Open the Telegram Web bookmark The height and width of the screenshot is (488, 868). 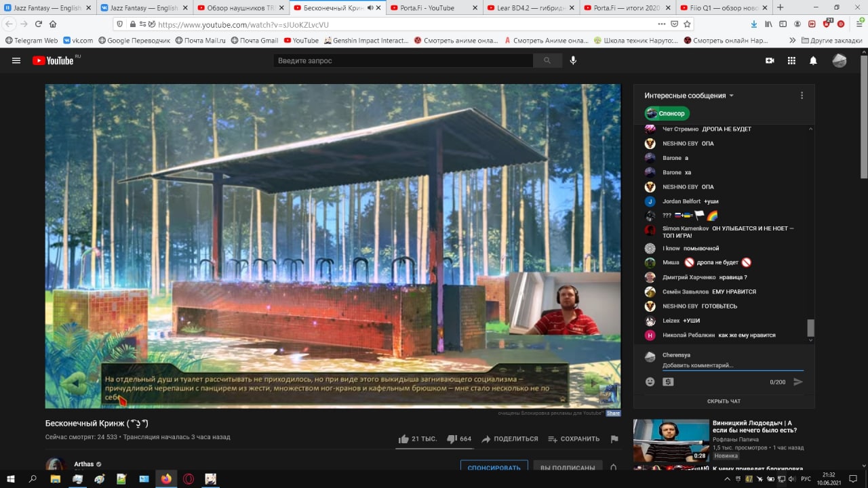31,41
